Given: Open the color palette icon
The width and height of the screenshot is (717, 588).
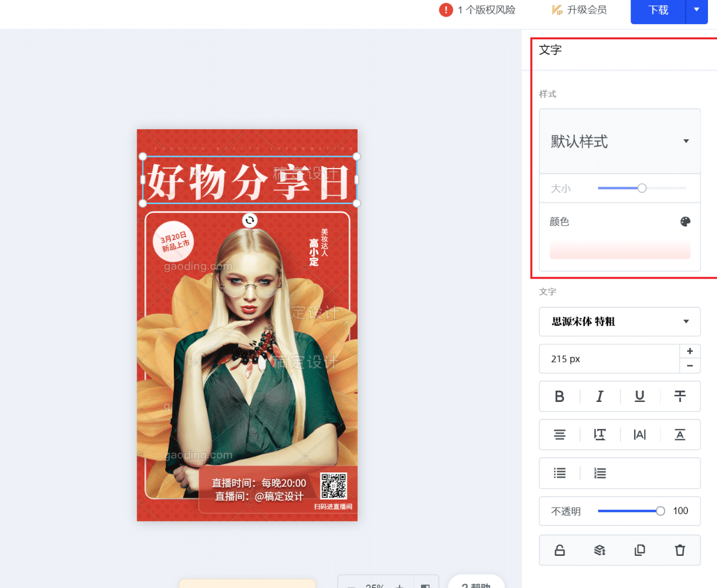Looking at the screenshot, I should click(685, 222).
